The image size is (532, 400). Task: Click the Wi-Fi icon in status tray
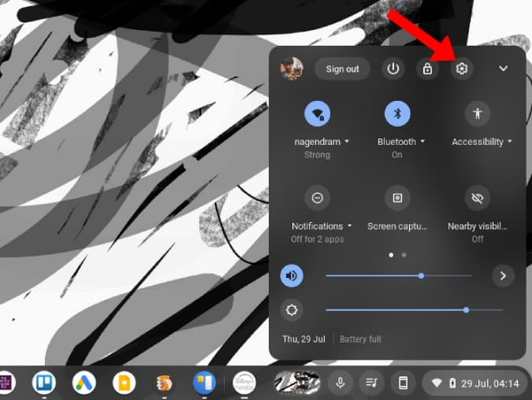pos(437,383)
